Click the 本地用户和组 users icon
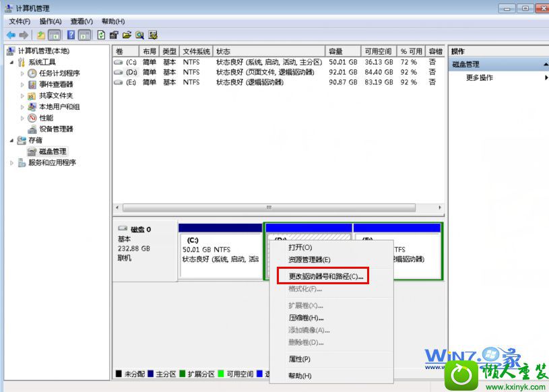The height and width of the screenshot is (392, 549). pos(32,106)
